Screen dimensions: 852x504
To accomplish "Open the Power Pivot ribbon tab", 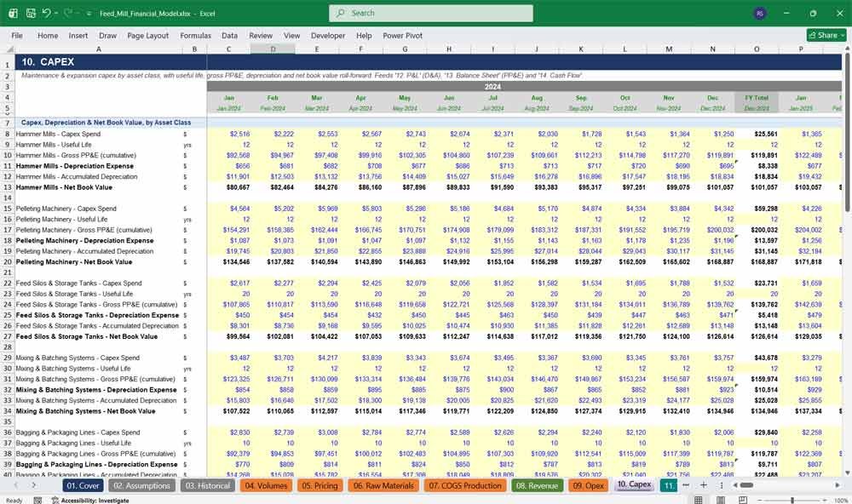I will [403, 35].
